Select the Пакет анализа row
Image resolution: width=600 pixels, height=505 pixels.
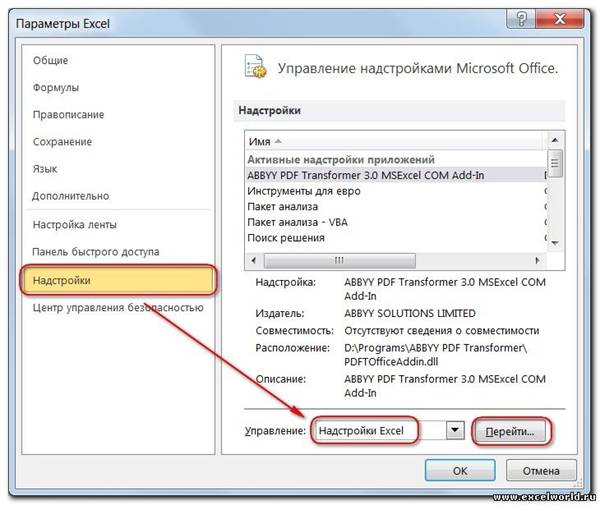pyautogui.click(x=396, y=207)
